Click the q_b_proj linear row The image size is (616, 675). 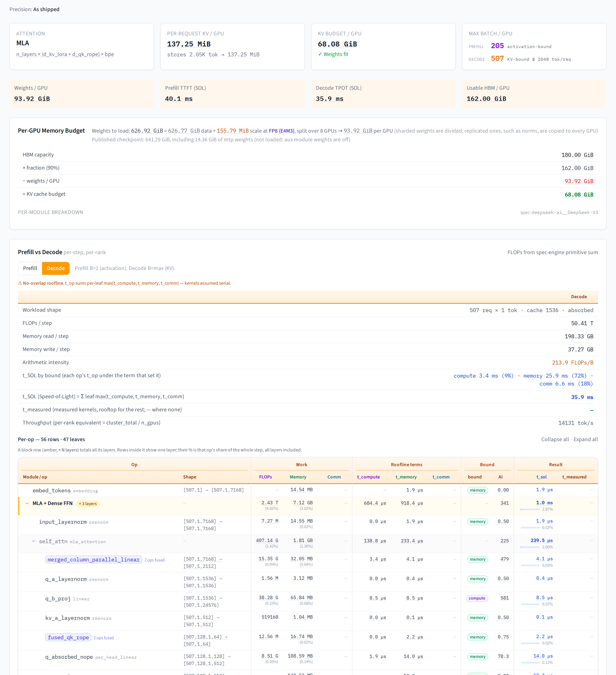coord(308,601)
